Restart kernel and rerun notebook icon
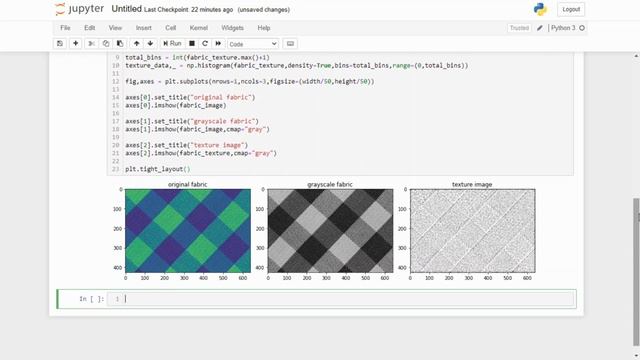The height and width of the screenshot is (360, 640). (218, 44)
